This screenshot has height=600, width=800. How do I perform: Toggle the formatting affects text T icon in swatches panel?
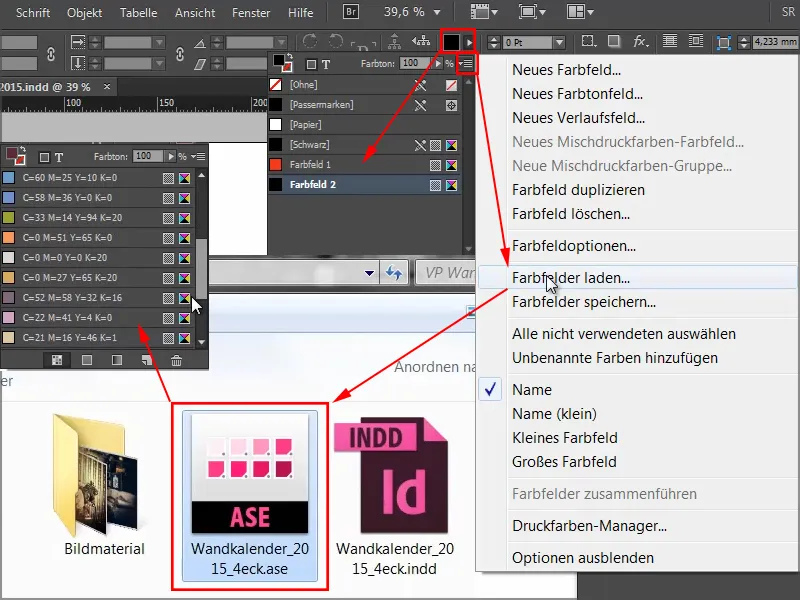click(326, 64)
